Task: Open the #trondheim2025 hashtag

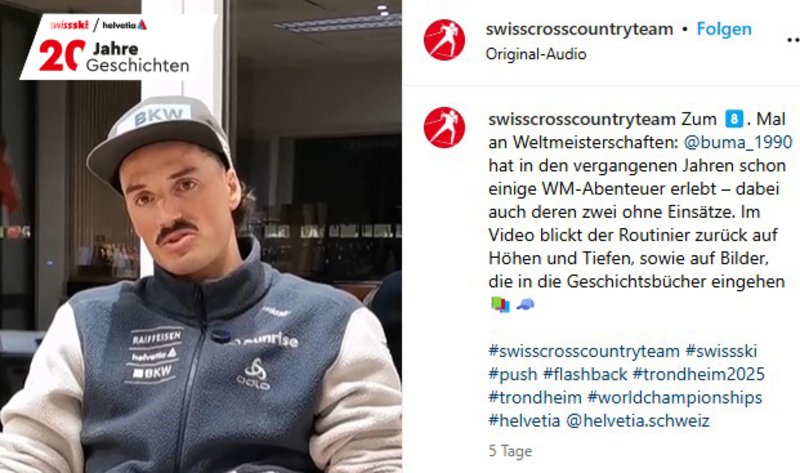Action: 698,374
